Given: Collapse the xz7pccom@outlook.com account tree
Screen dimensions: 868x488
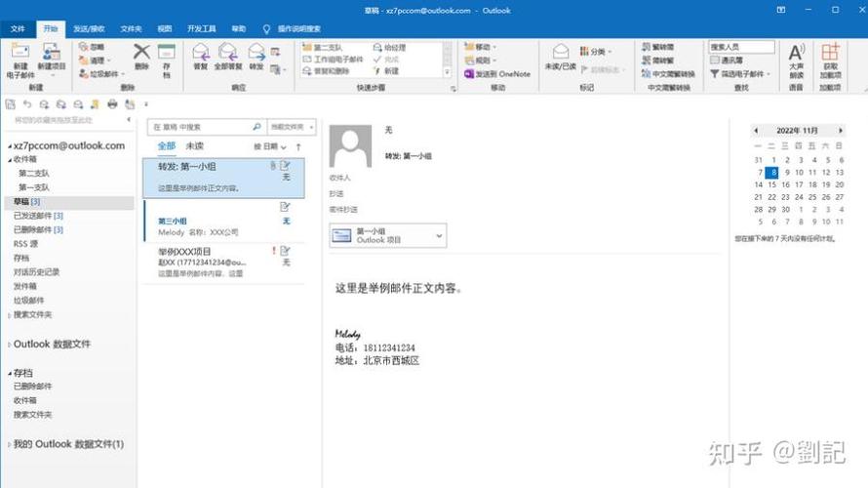Looking at the screenshot, I should tap(10, 146).
